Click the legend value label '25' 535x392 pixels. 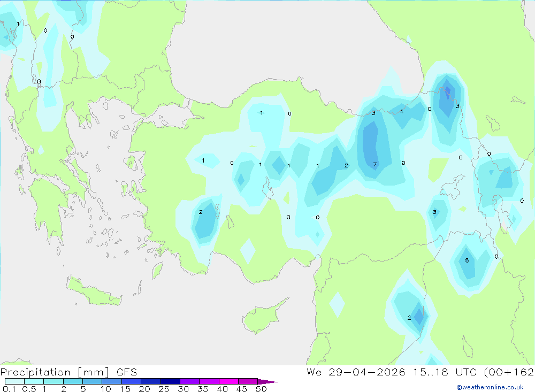coord(164,389)
